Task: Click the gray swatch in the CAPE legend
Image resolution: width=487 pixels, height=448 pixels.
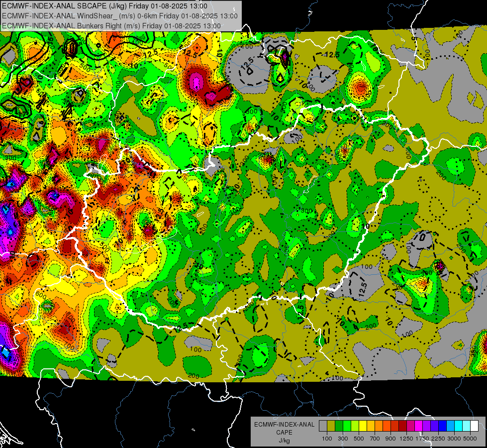Action: (323, 426)
